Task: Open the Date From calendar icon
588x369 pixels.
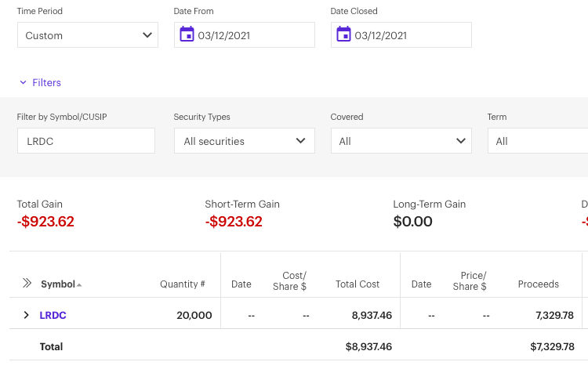Action: click(187, 34)
